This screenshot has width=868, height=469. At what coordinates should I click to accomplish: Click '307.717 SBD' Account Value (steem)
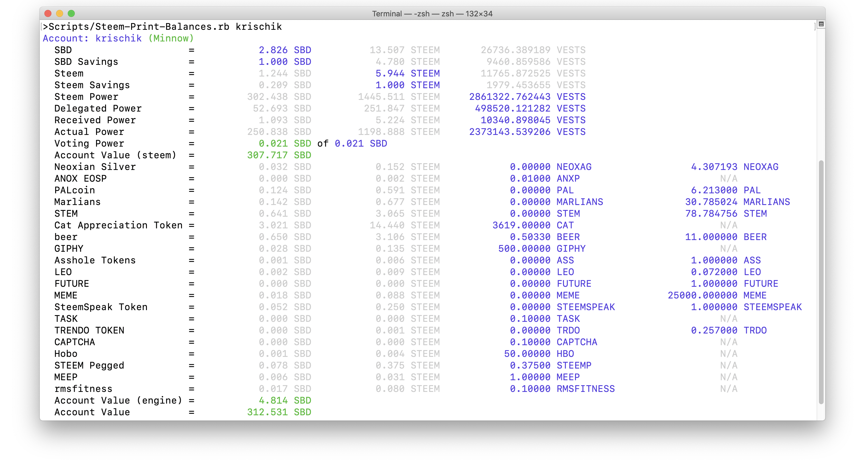[x=279, y=155]
